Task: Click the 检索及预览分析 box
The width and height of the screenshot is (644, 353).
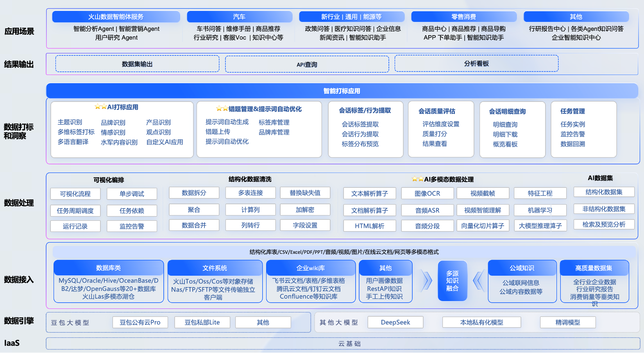Action: (604, 224)
